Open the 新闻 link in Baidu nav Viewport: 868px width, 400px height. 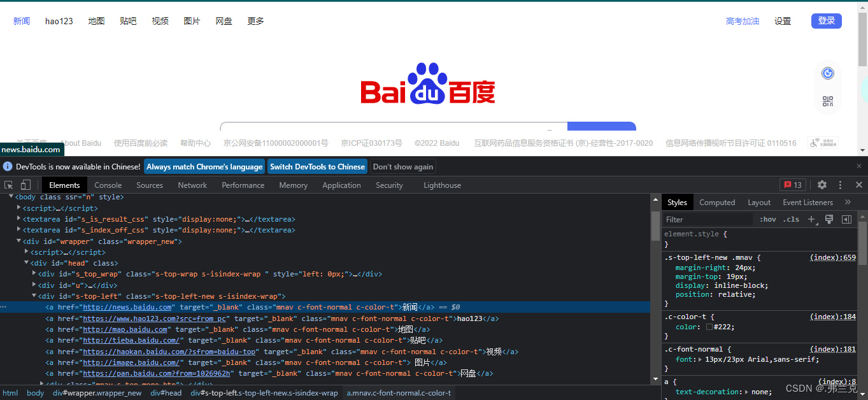pyautogui.click(x=22, y=21)
